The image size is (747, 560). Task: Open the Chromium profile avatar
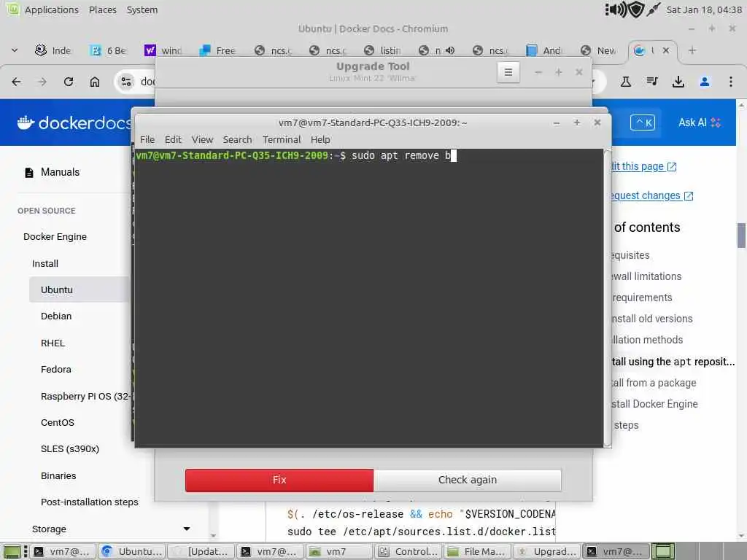coord(705,82)
